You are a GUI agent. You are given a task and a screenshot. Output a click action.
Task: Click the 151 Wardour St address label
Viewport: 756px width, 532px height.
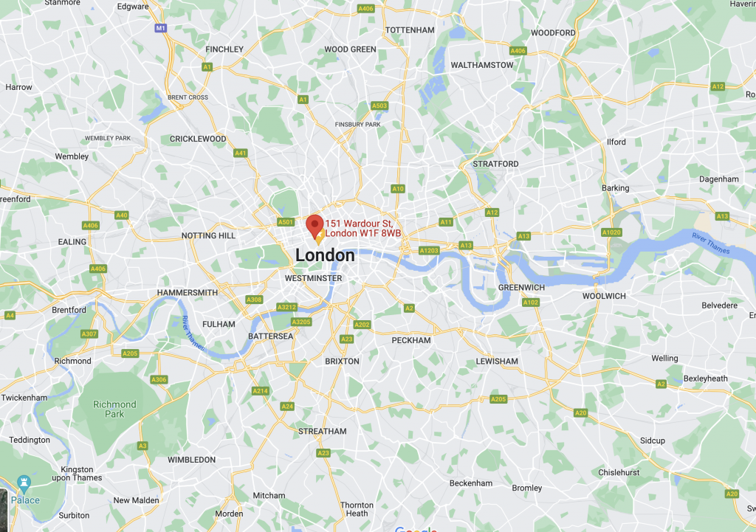363,229
